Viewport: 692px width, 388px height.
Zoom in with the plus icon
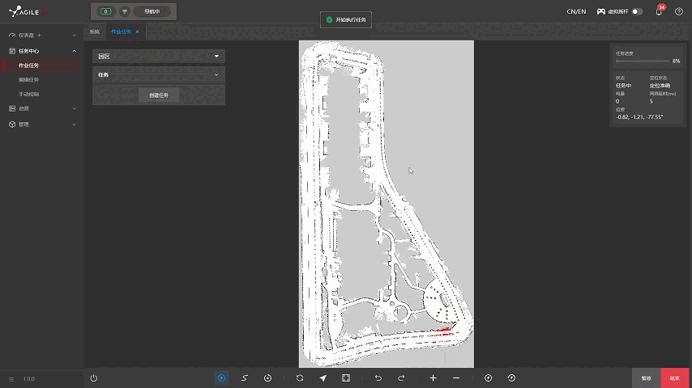[x=433, y=378]
